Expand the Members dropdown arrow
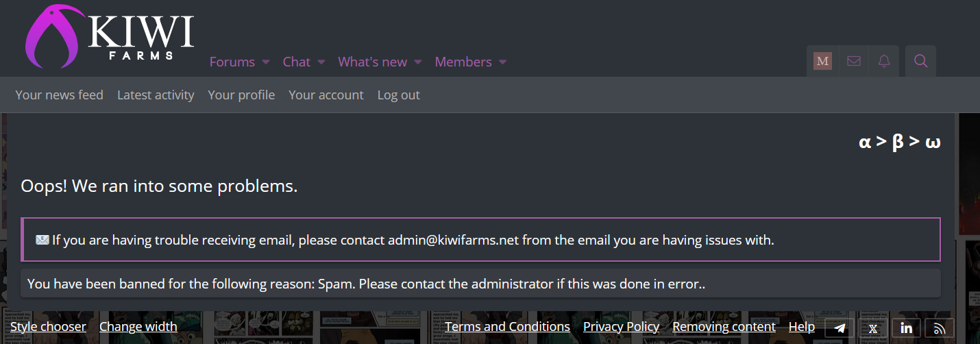This screenshot has width=980, height=344. 502,62
